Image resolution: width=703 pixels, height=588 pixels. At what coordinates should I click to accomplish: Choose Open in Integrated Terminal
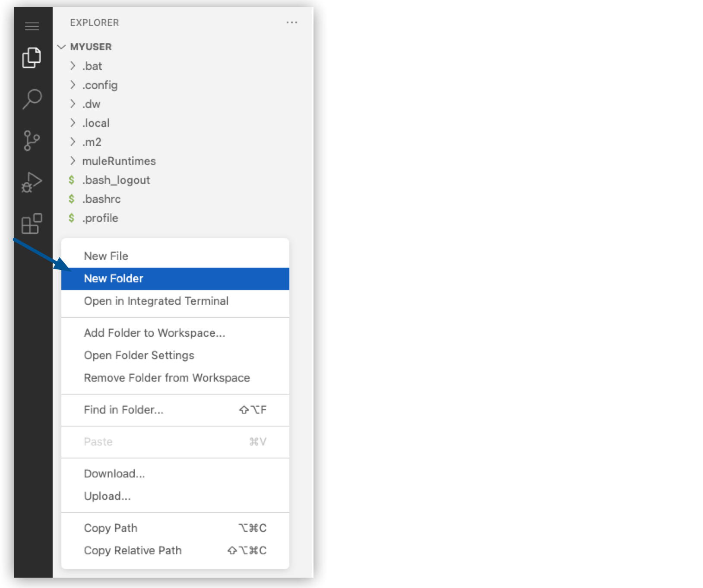point(156,301)
